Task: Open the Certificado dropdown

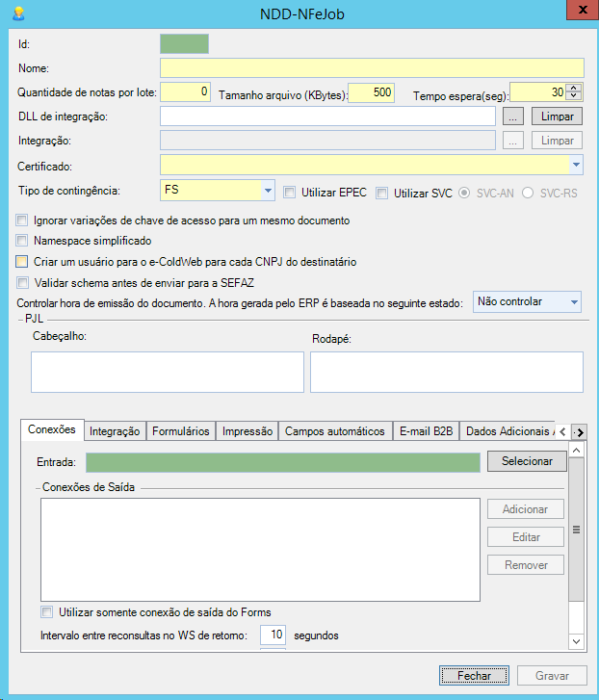Action: [576, 165]
